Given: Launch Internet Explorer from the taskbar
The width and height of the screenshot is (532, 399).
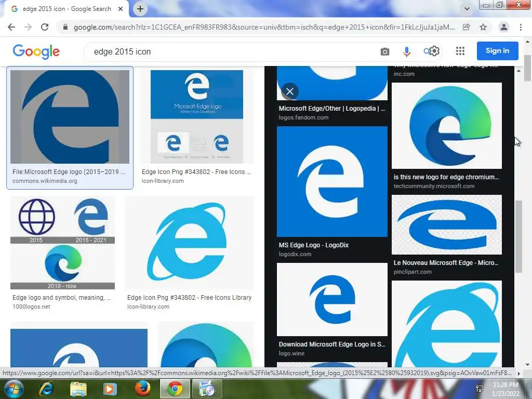Looking at the screenshot, I should tap(46, 389).
